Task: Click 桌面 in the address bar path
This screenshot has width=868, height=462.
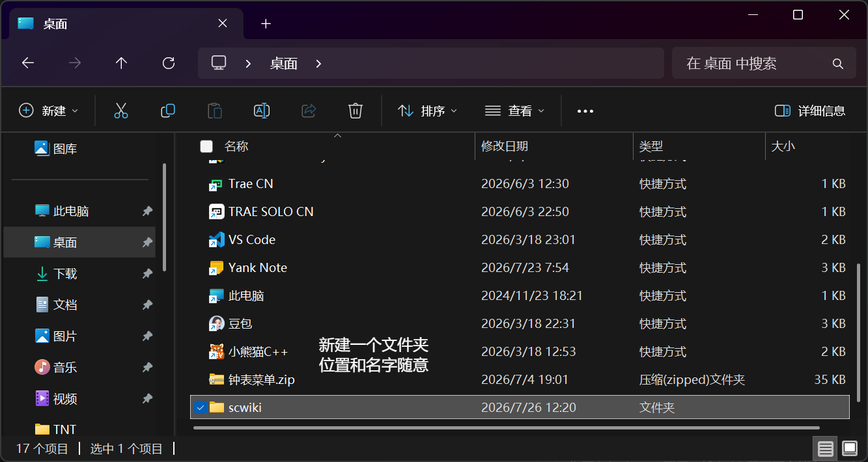Action: [284, 64]
